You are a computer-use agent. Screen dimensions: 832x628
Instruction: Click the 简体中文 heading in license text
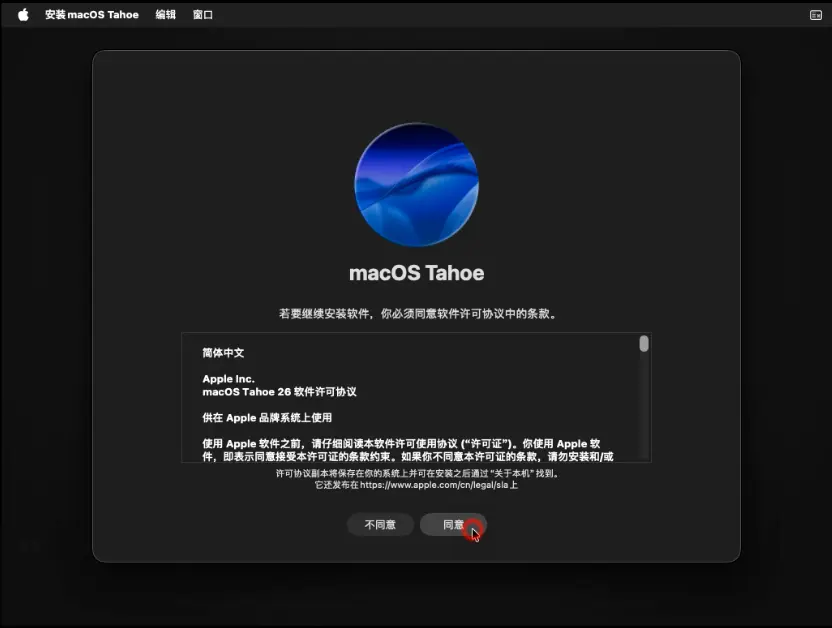pyautogui.click(x=223, y=353)
